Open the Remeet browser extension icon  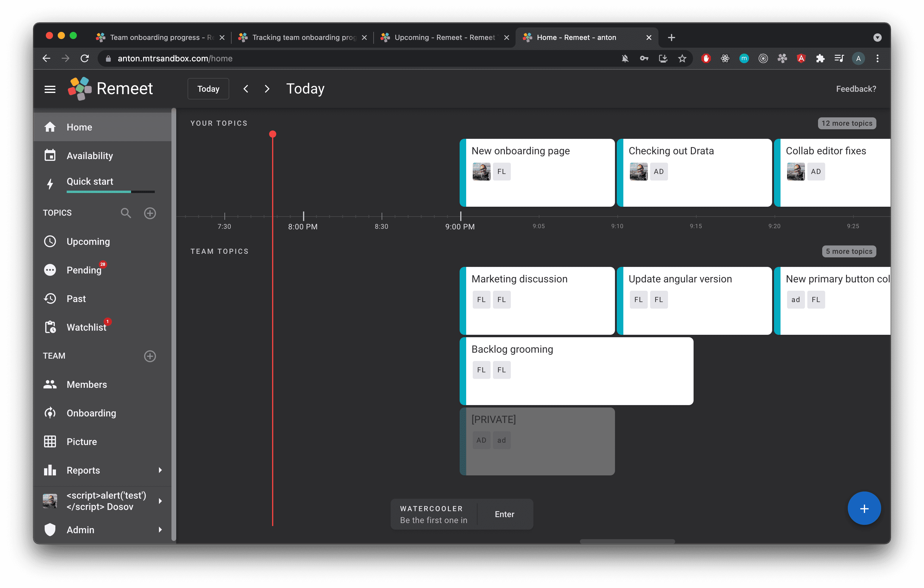(x=782, y=58)
